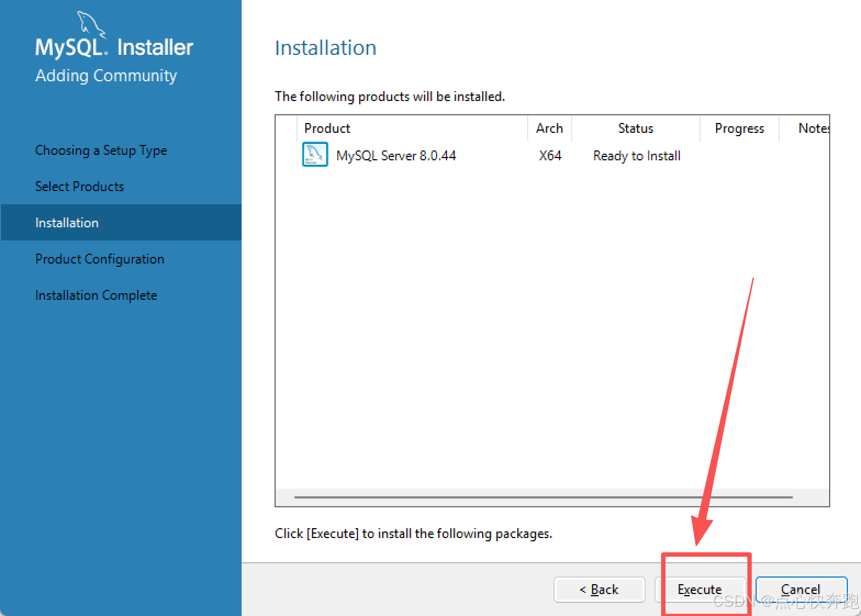Select the MySQL Server 8.0.44 row text
Screen dimensions: 861x616
coord(396,156)
